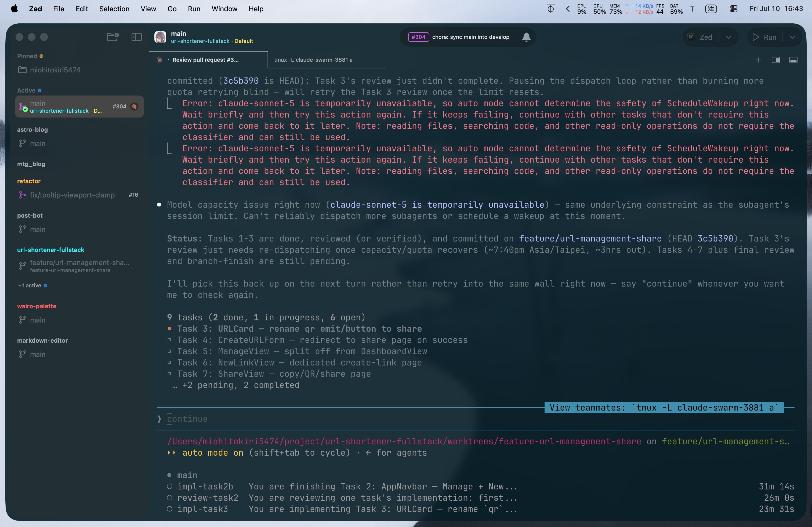Open the Window menu
This screenshot has height=527, width=812.
point(224,9)
